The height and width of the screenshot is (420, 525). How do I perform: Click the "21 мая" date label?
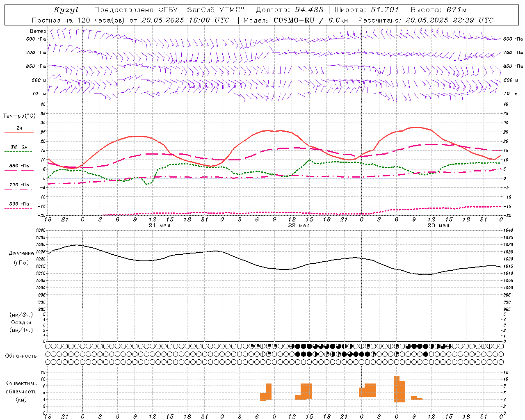point(159,226)
